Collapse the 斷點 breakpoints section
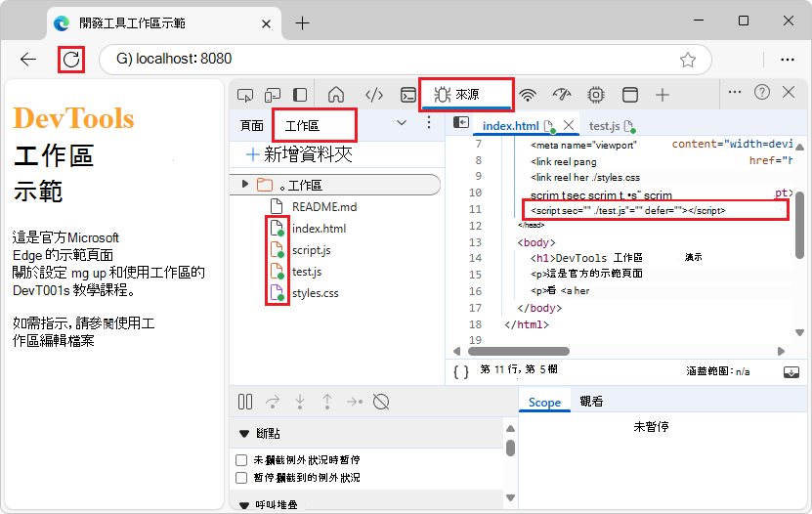812x514 pixels. click(x=244, y=434)
